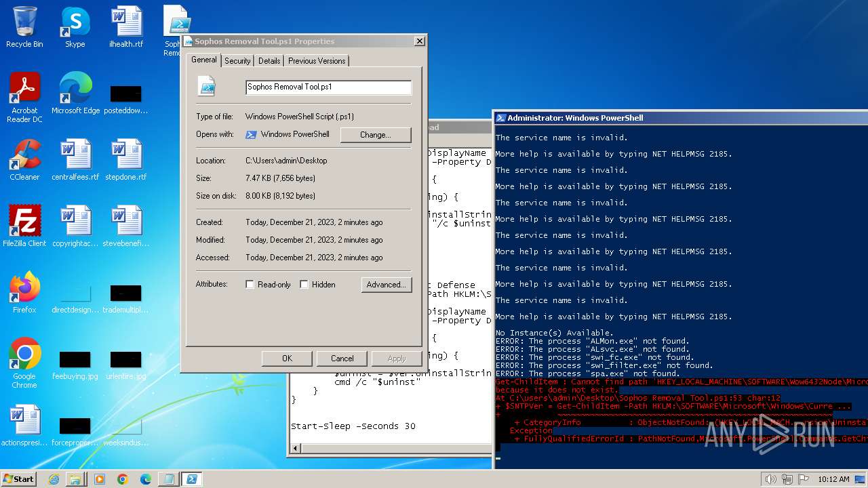Open stepdone.rtf on the desktop
The image size is (868, 488).
click(126, 160)
